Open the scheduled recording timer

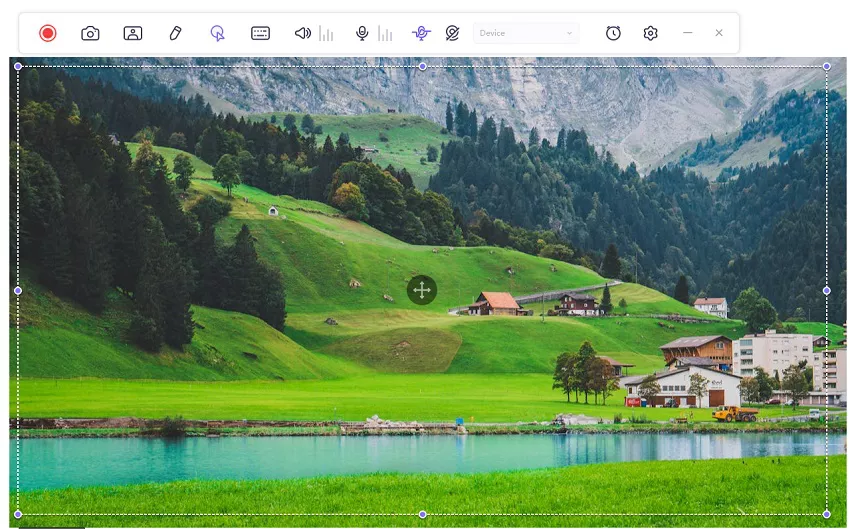pos(613,33)
